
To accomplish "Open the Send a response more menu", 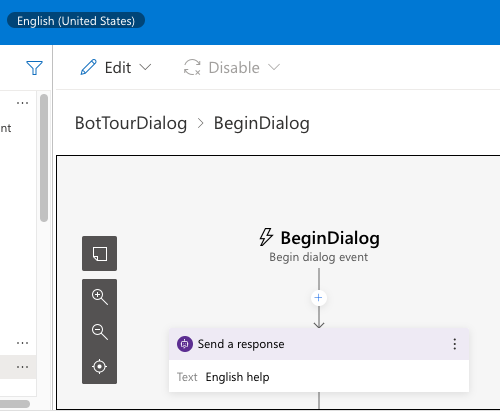I will coord(455,344).
